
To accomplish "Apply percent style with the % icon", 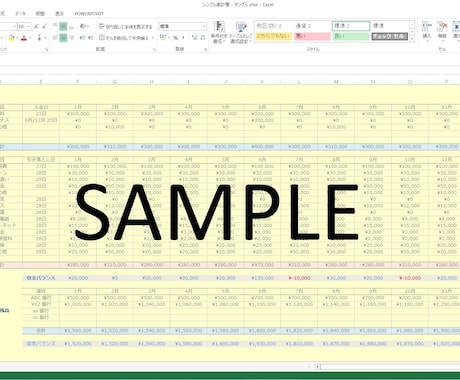I will point(175,38).
